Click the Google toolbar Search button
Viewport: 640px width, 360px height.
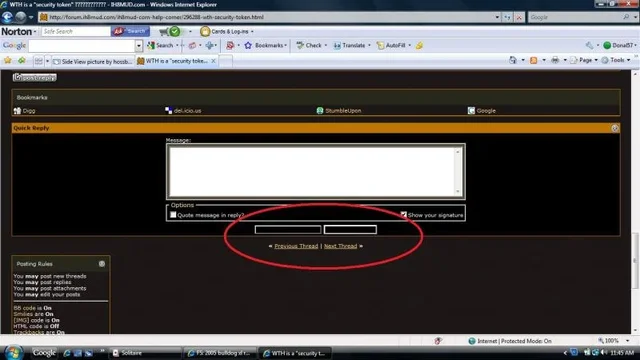[x=160, y=45]
